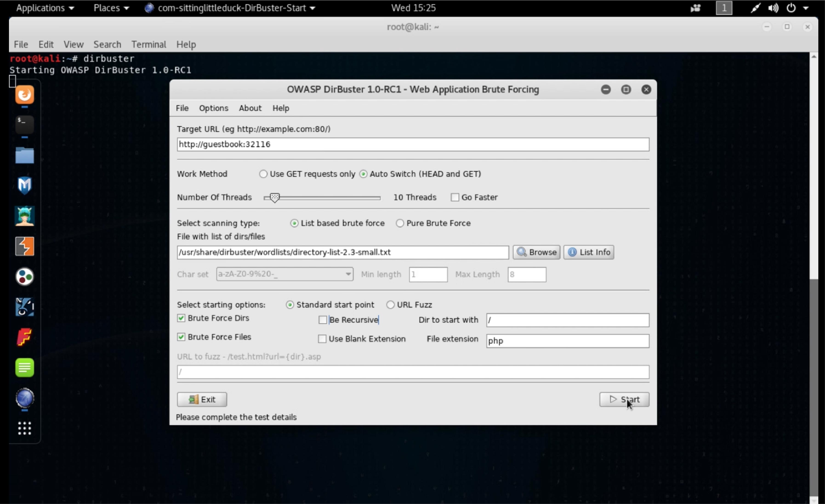
Task: Open the terminal window's Search menu
Action: click(x=107, y=44)
